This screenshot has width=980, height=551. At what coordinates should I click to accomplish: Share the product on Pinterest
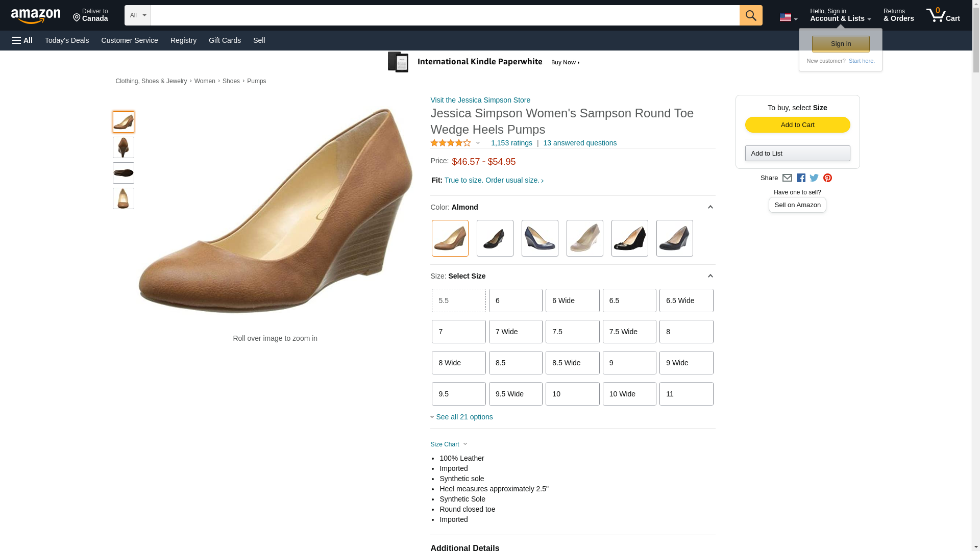pyautogui.click(x=827, y=178)
